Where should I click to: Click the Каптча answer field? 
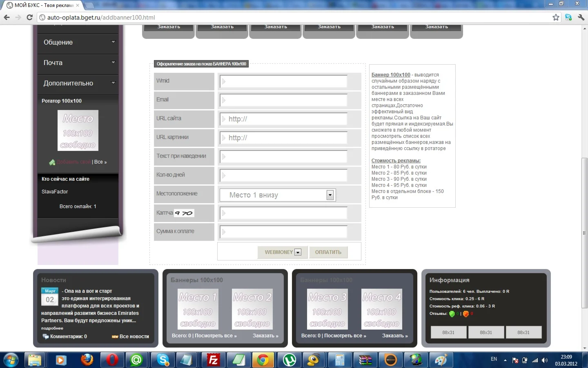283,213
